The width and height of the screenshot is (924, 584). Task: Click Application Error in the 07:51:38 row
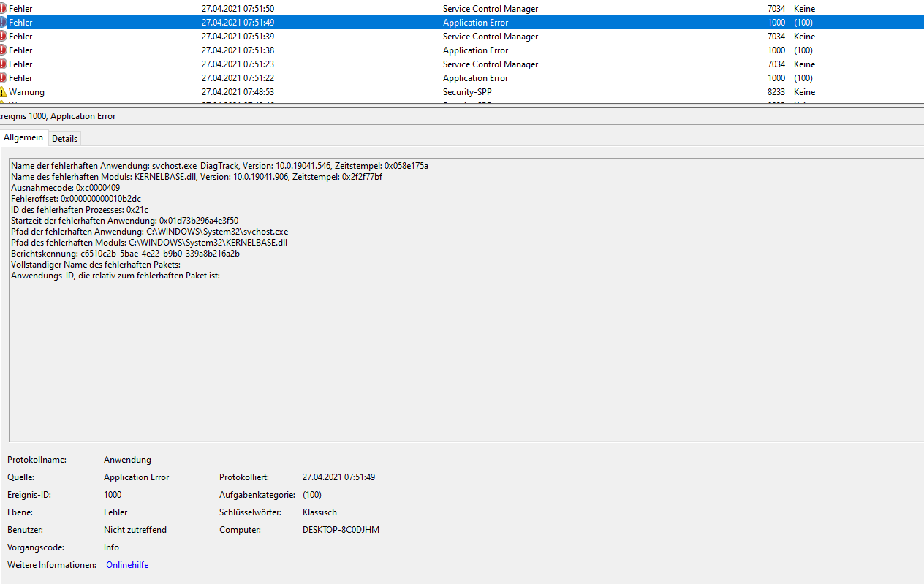tap(475, 50)
